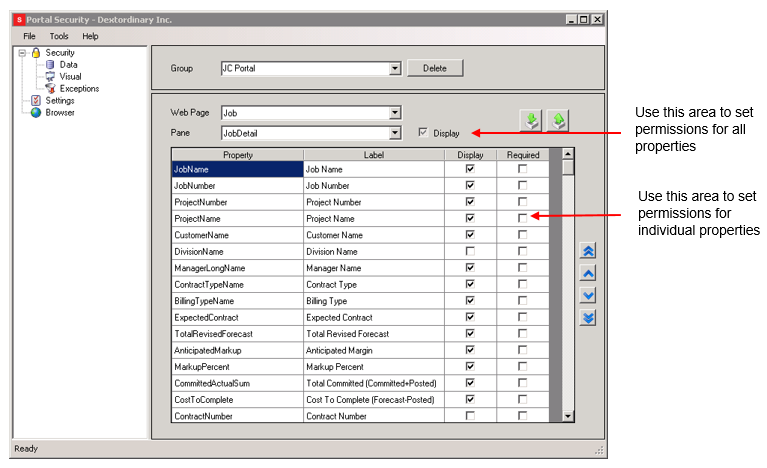This screenshot has width=767, height=468.
Task: Uncheck Display for the JobName row
Action: (x=470, y=169)
